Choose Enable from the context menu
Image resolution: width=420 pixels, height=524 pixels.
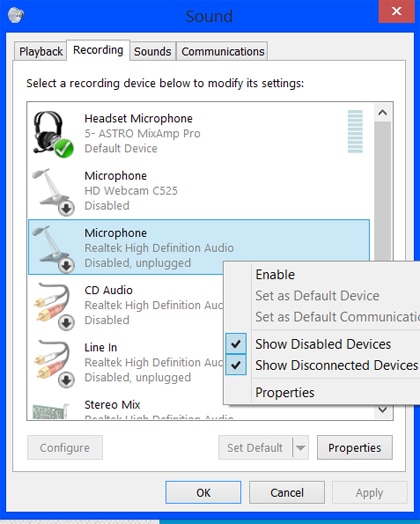275,275
